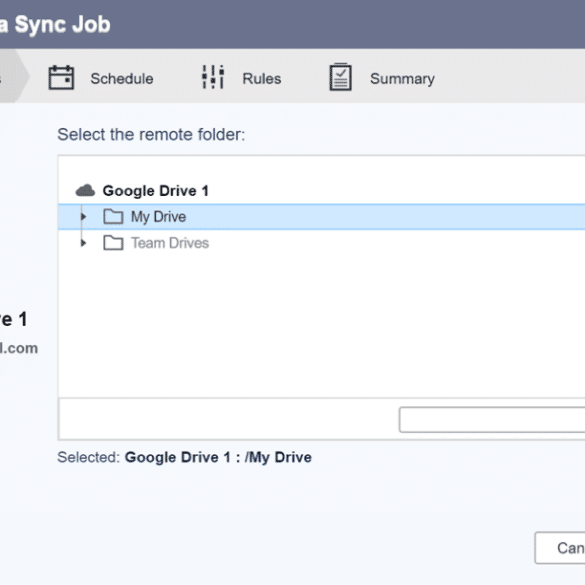This screenshot has height=585, width=585.
Task: Click the Cancel button
Action: pyautogui.click(x=560, y=548)
